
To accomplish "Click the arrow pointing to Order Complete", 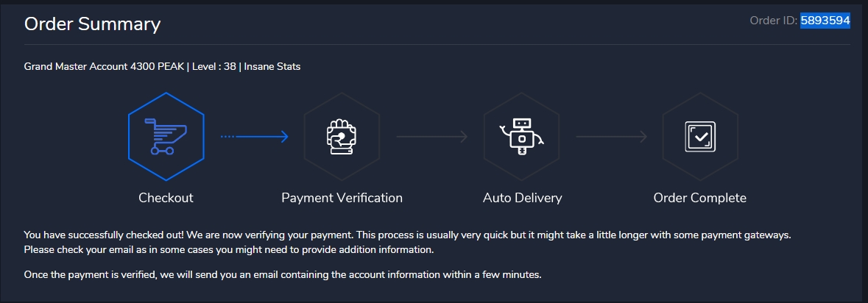I will [x=611, y=137].
